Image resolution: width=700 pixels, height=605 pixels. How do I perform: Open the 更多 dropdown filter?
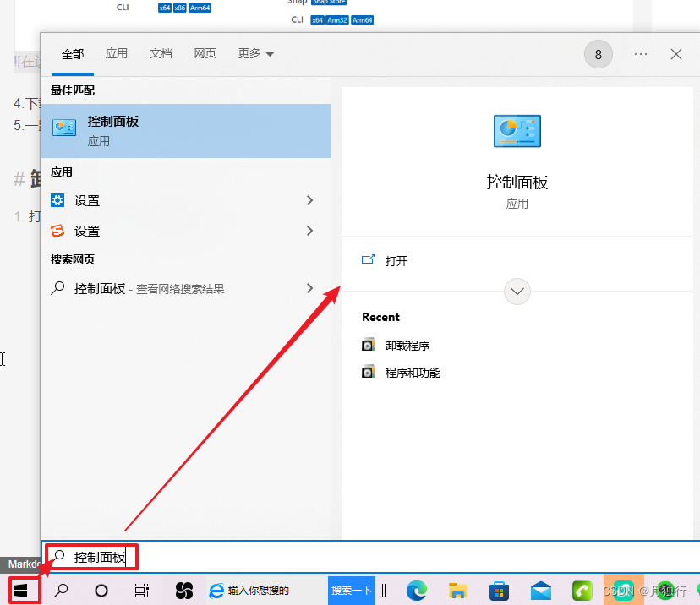255,54
